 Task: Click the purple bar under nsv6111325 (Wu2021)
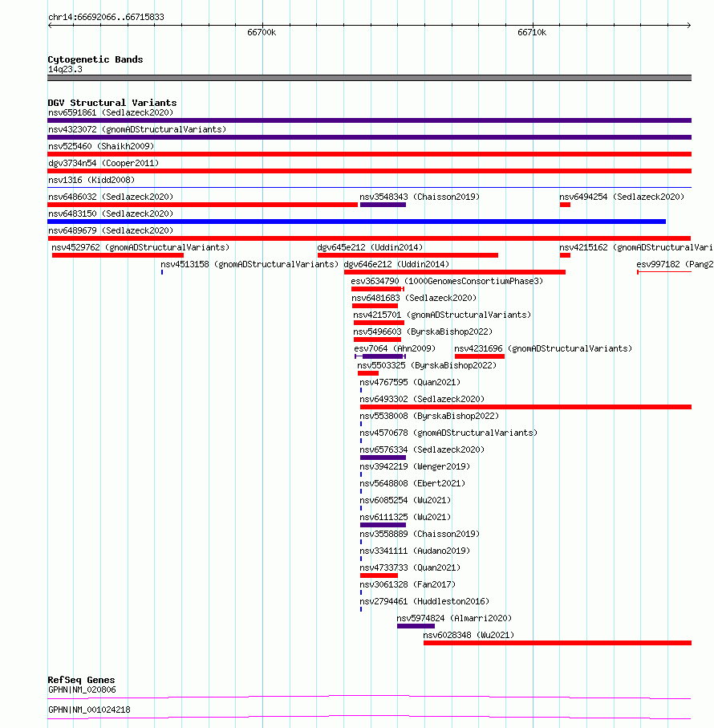(383, 525)
